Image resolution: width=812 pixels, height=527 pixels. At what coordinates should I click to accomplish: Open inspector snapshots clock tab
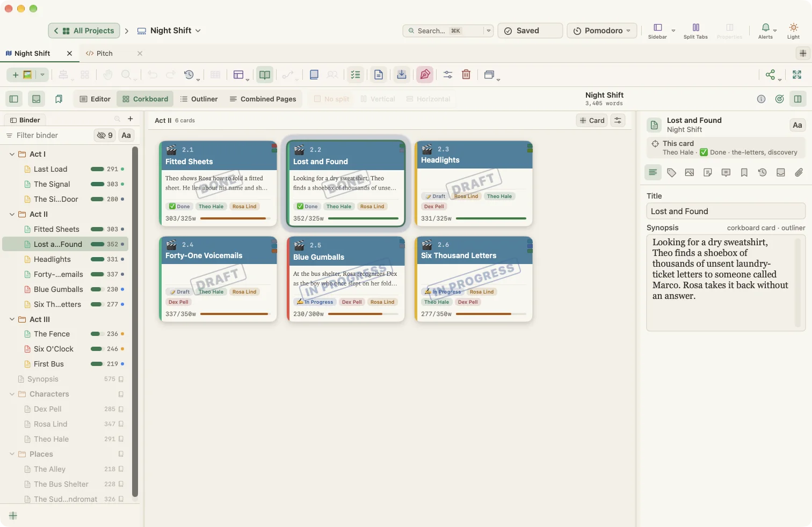click(x=763, y=172)
